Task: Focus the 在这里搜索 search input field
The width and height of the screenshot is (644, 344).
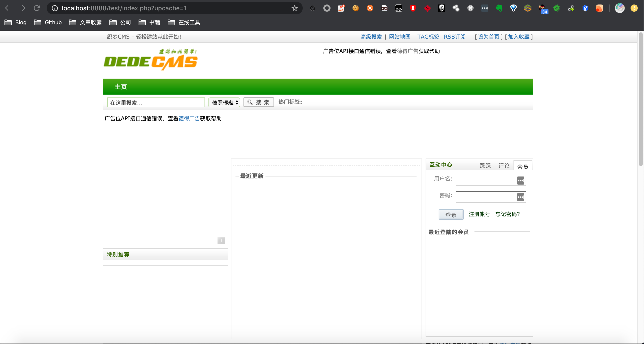Action: (156, 102)
